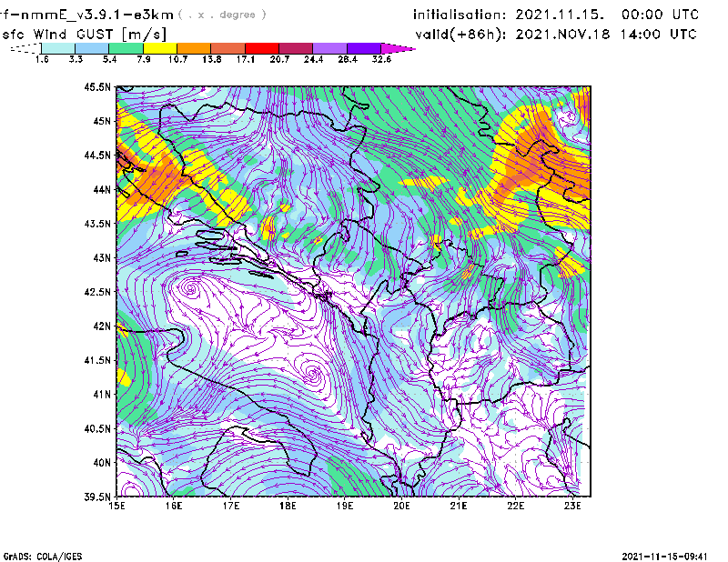
Task: Click the light cyan legend swatch (1.6-3.3)
Action: (x=58, y=48)
